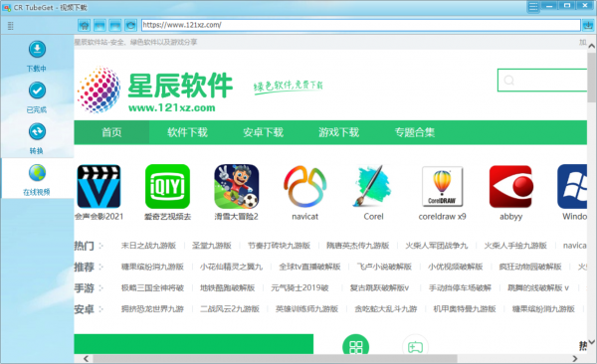Click the 安卓 row label
Image resolution: width=597 pixels, height=364 pixels.
pyautogui.click(x=84, y=308)
